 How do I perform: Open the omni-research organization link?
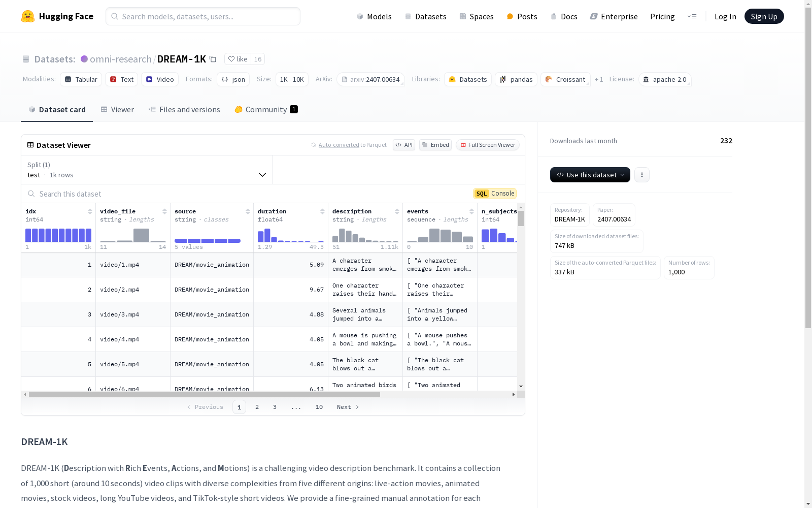(x=121, y=59)
